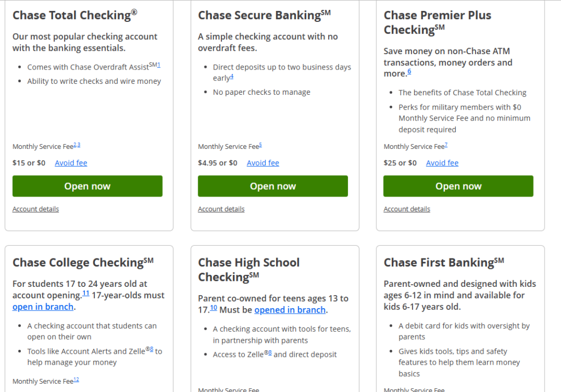View Account details for Chase Total Checking

click(x=36, y=209)
